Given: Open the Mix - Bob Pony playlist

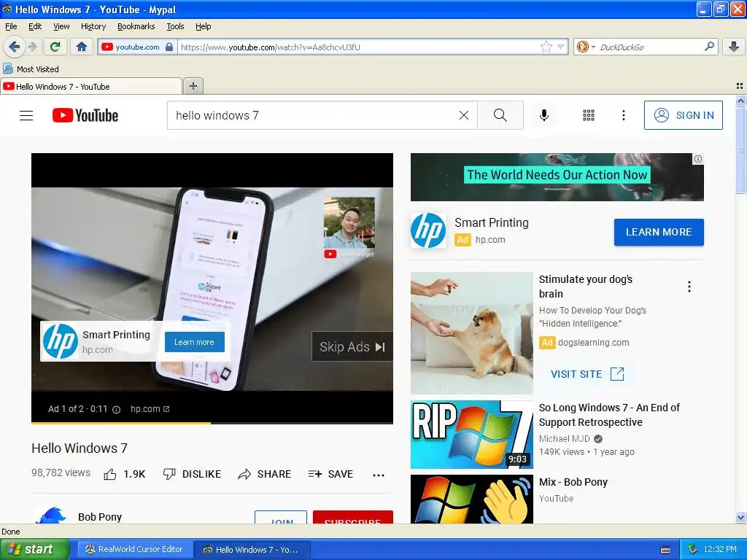Looking at the screenshot, I should (x=573, y=482).
